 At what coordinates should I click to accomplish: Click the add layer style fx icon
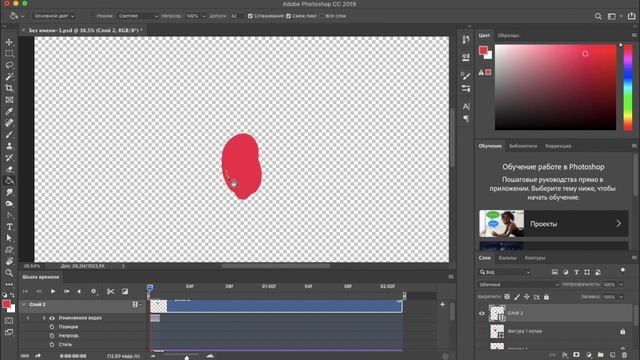pos(565,355)
